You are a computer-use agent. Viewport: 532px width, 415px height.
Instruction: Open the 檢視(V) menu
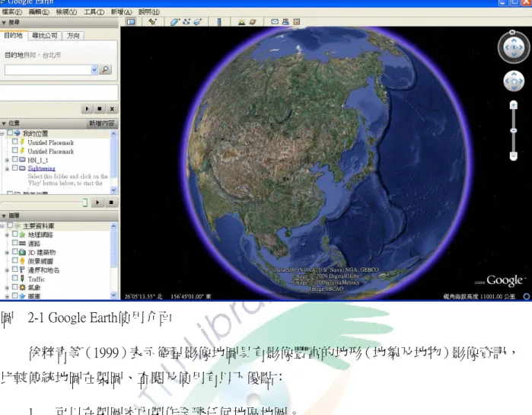point(66,12)
